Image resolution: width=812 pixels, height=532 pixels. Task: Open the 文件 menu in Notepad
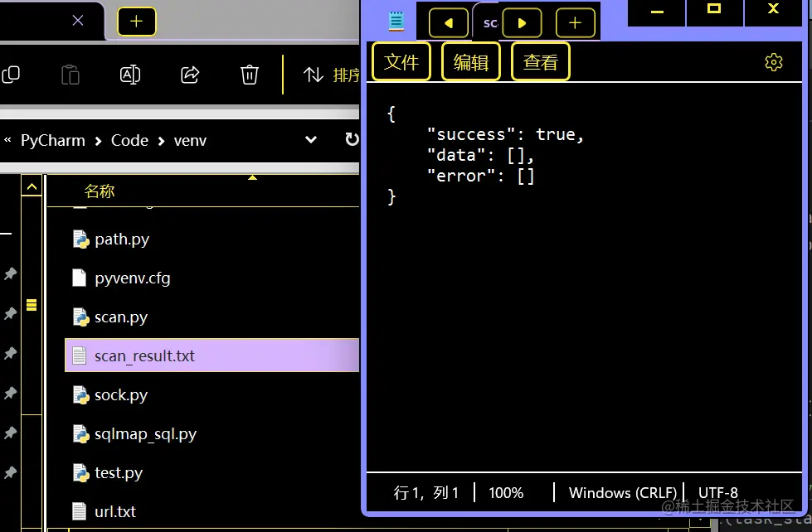point(401,62)
